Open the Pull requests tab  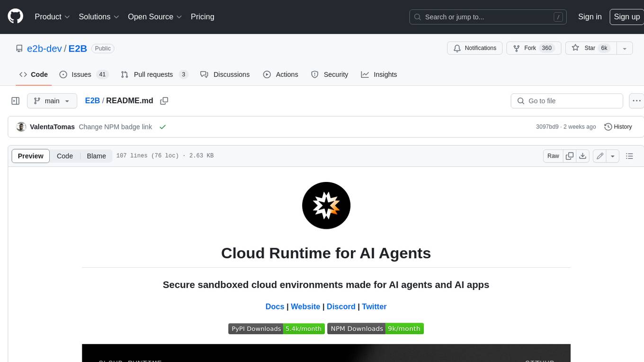coord(154,74)
